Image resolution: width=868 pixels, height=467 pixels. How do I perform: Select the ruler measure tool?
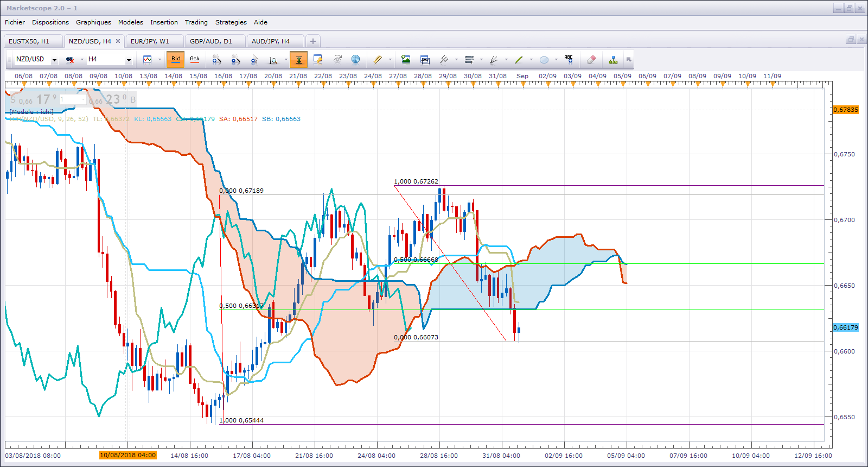point(378,59)
